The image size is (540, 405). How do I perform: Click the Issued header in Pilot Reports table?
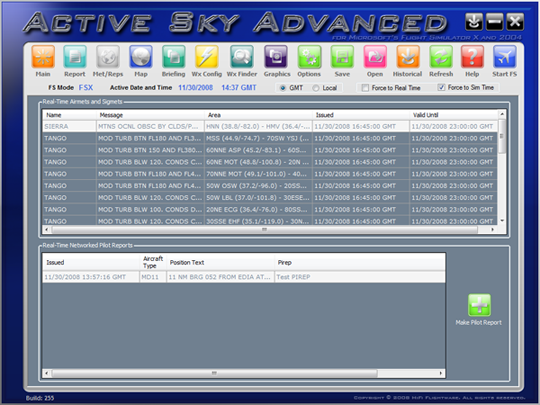(91, 262)
